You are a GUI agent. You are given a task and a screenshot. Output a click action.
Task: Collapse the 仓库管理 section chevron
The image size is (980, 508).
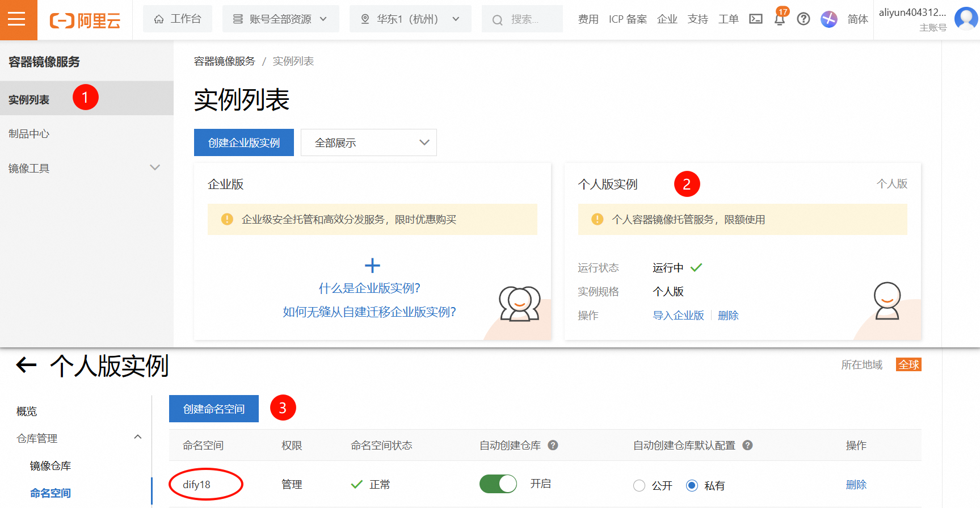click(x=138, y=437)
